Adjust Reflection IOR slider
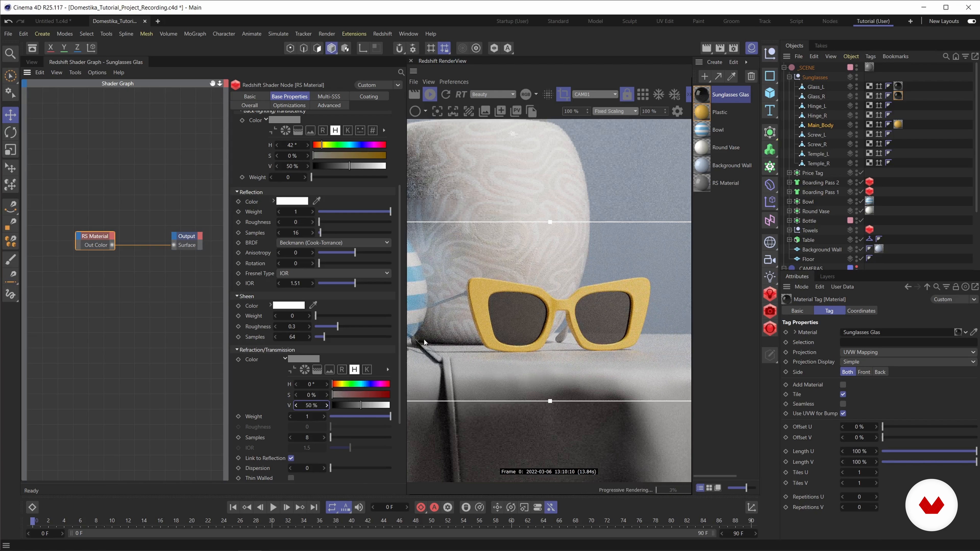 [x=354, y=283]
